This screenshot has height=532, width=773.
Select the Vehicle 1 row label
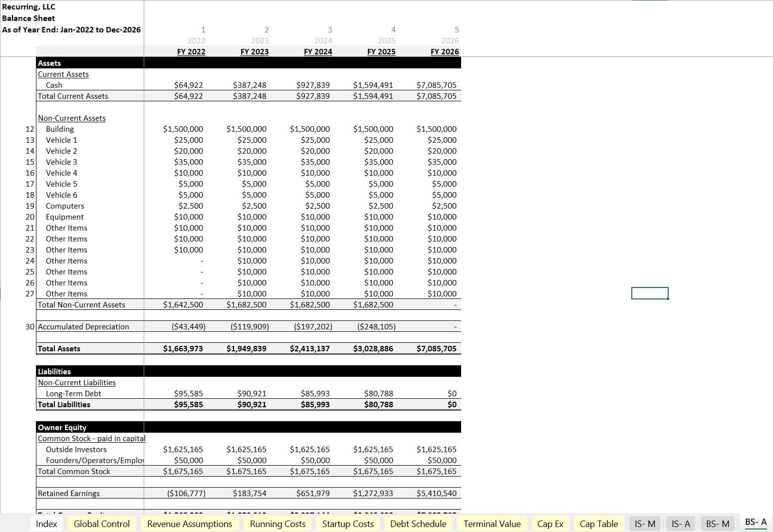[61, 140]
